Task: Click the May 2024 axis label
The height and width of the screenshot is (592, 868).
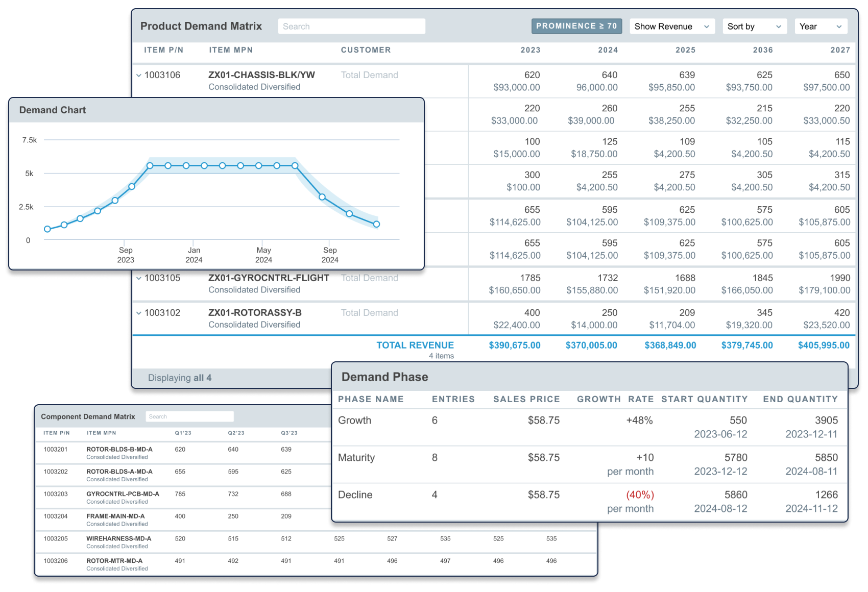Action: 263,255
